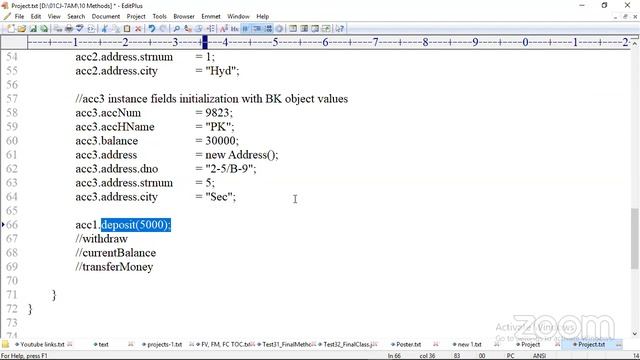Click the Find in Files icon
This screenshot has width=640, height=360.
click(x=198, y=29)
